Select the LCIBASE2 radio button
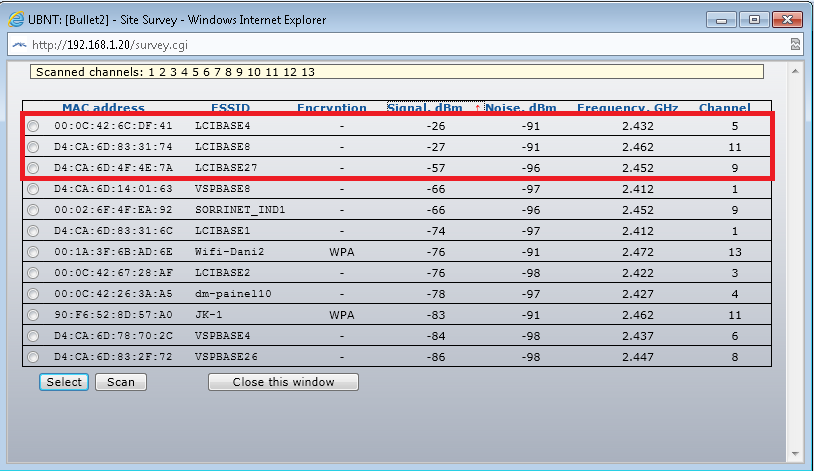The height and width of the screenshot is (471, 814). [33, 273]
